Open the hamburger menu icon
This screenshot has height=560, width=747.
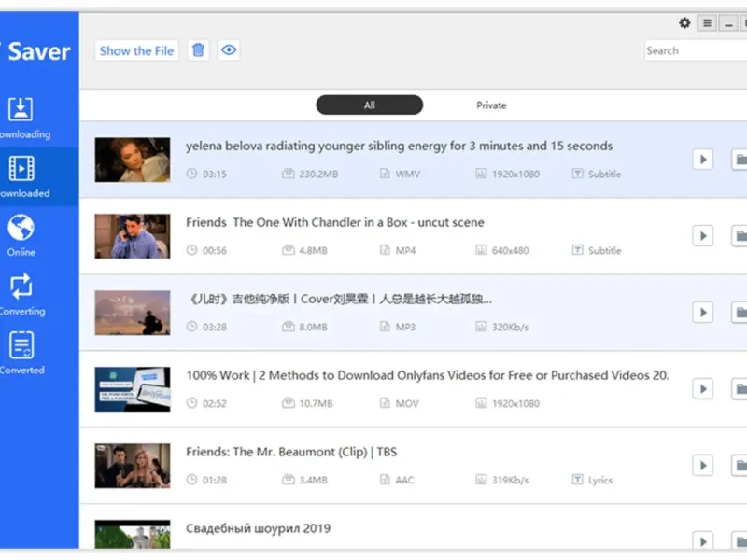click(x=707, y=22)
